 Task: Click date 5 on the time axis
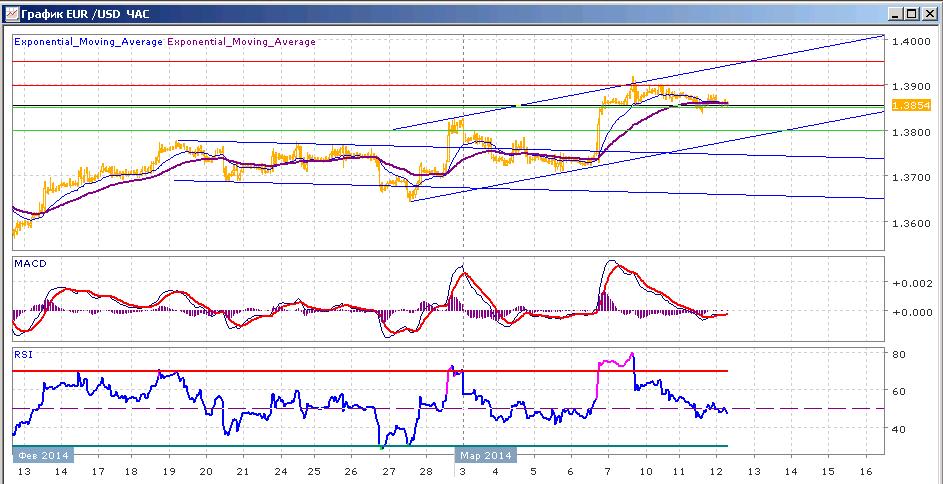pos(533,472)
